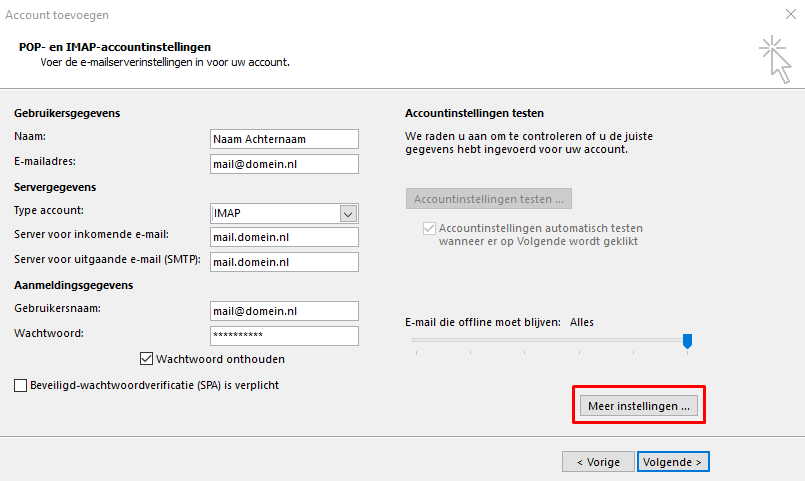Go back with the Vorige button
805x481 pixels.
598,462
